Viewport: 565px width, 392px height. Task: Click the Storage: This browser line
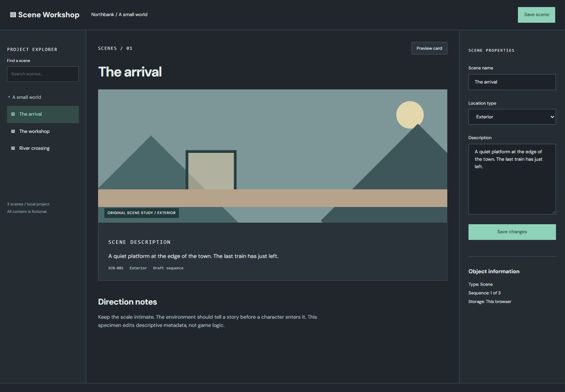(490, 301)
